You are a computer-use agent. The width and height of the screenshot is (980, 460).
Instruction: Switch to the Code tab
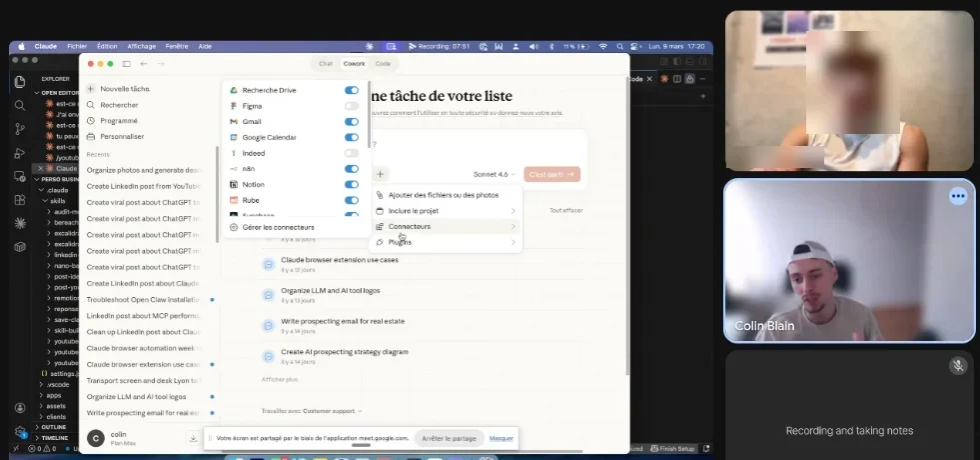383,64
